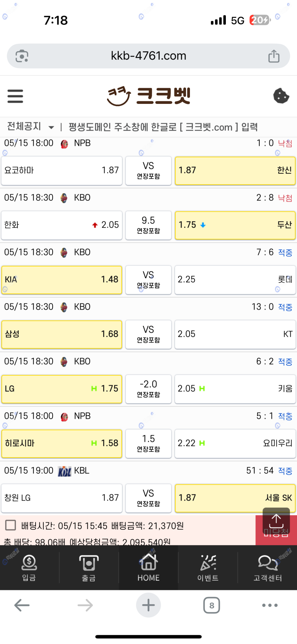Tap the kkb-4761.com address field

point(148,56)
